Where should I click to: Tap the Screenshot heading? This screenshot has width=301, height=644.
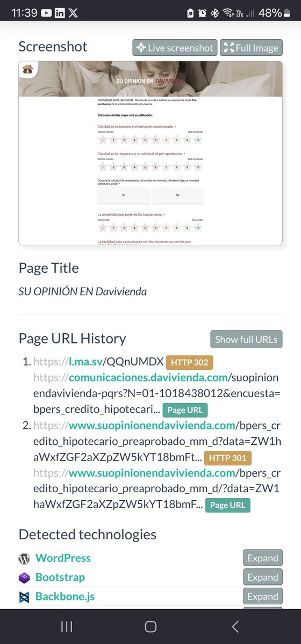53,47
